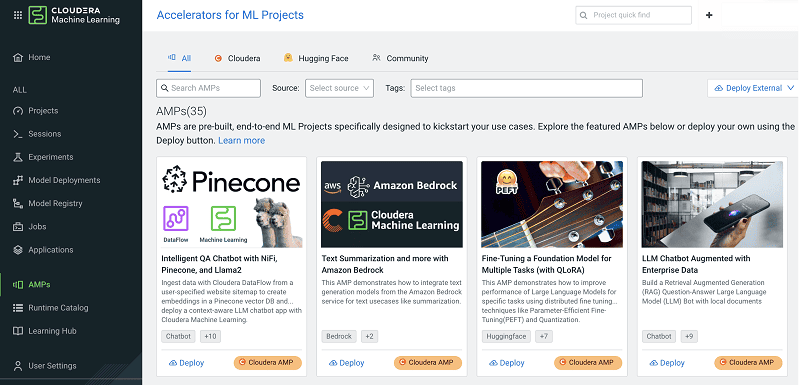Click the Model Deployments icon
The height and width of the screenshot is (385, 800).
18,181
